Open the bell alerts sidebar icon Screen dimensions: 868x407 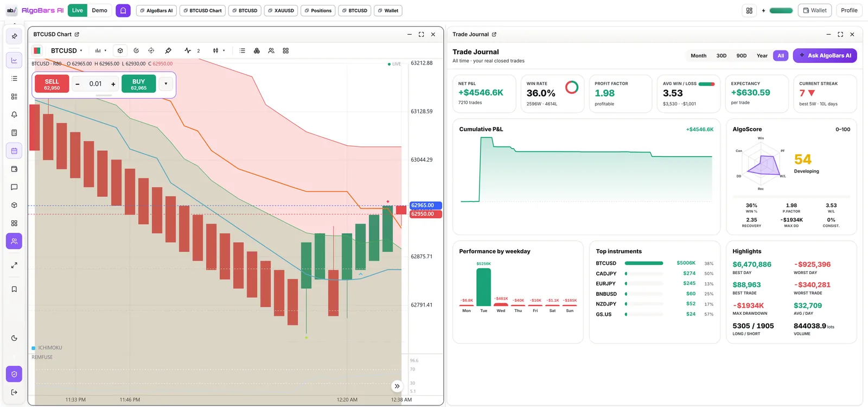(x=14, y=115)
